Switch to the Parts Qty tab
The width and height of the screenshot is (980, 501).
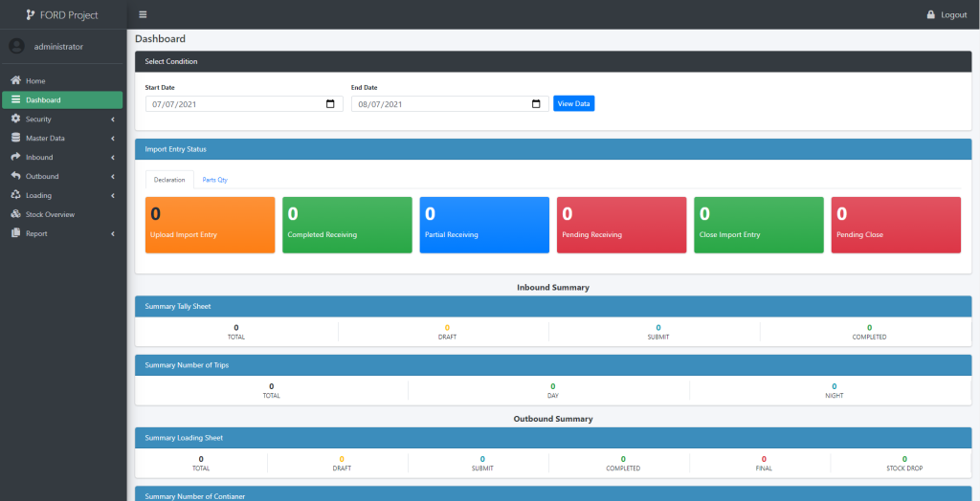(x=214, y=180)
